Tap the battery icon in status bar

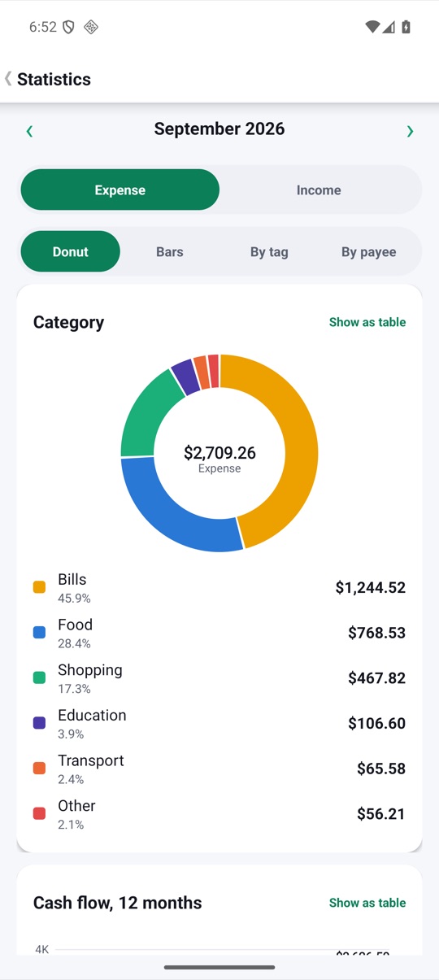click(x=406, y=27)
